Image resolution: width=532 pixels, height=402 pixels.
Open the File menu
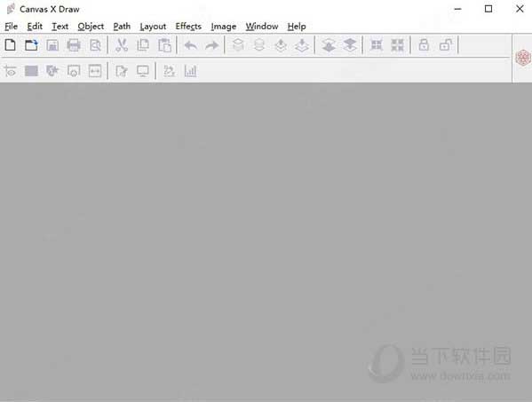click(x=12, y=27)
